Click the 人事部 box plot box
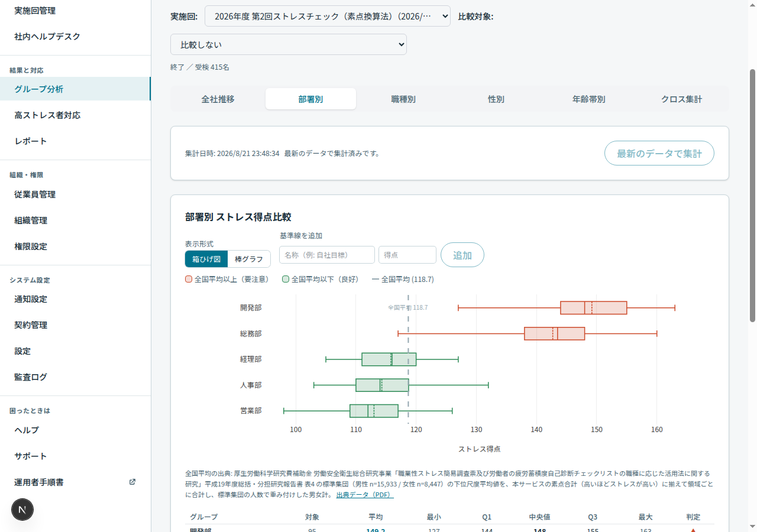Image resolution: width=757 pixels, height=532 pixels. [x=382, y=385]
